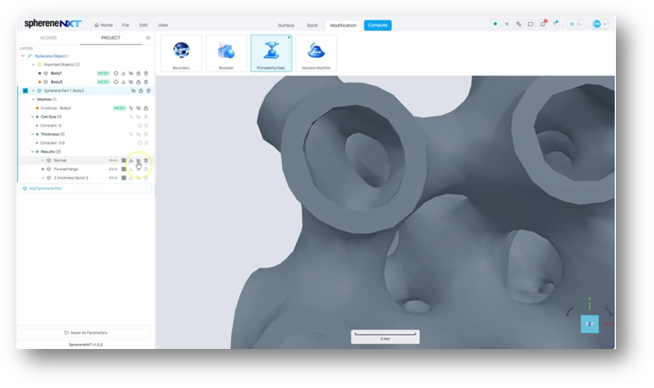Toggle visibility of the Normal result
The height and width of the screenshot is (388, 654).
tap(49, 160)
